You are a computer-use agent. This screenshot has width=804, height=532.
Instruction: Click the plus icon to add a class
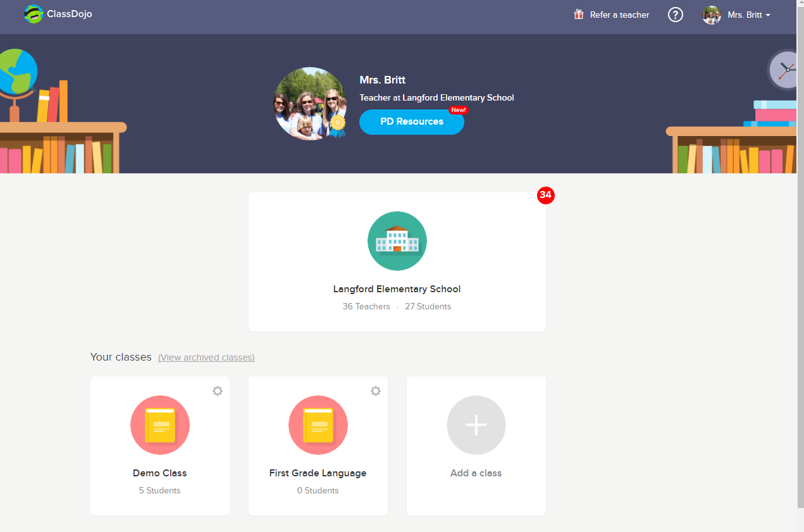[476, 425]
